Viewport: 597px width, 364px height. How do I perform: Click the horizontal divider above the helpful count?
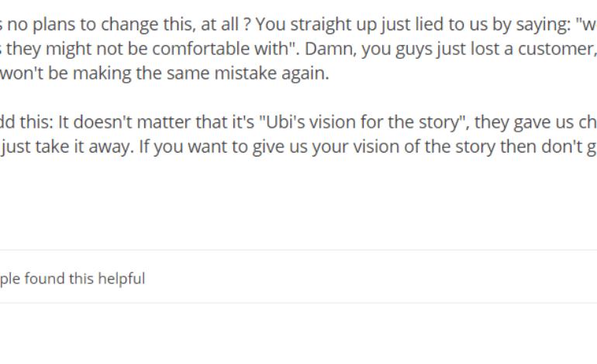(298, 249)
